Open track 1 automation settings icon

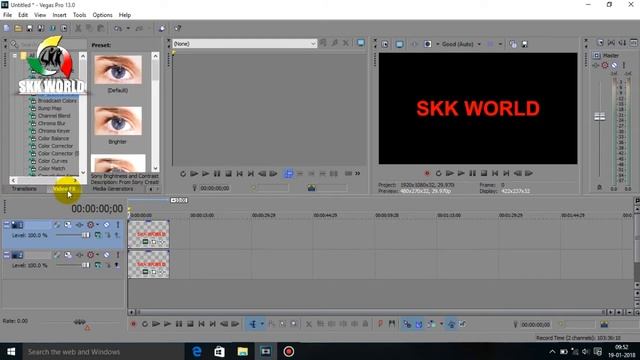[x=92, y=224]
